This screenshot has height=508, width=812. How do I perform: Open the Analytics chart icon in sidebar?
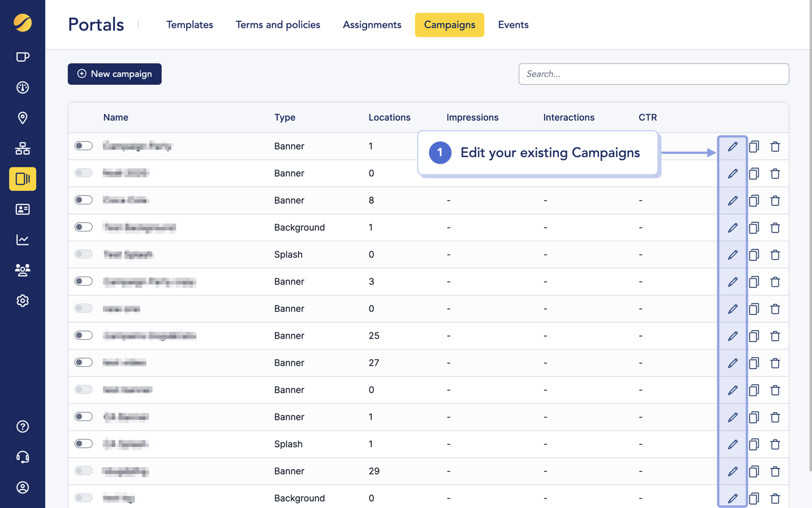pos(23,240)
